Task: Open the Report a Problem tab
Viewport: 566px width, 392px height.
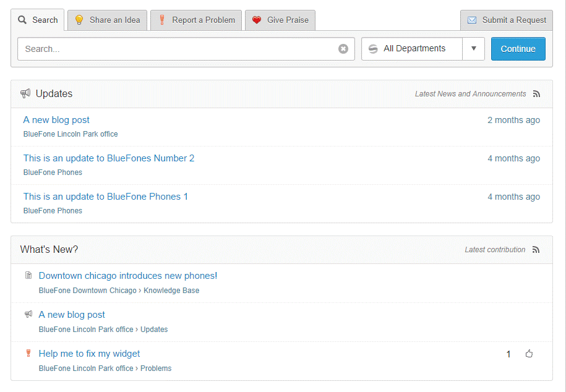Action: pos(196,20)
